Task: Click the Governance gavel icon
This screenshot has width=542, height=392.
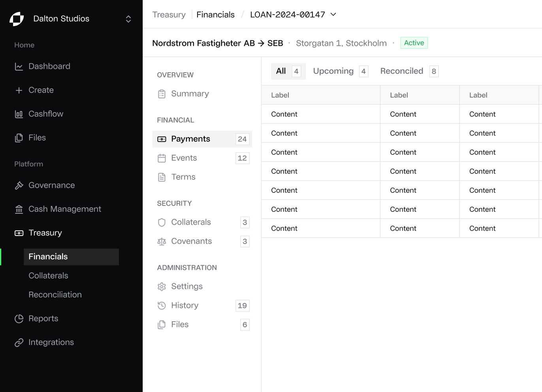Action: click(x=19, y=185)
